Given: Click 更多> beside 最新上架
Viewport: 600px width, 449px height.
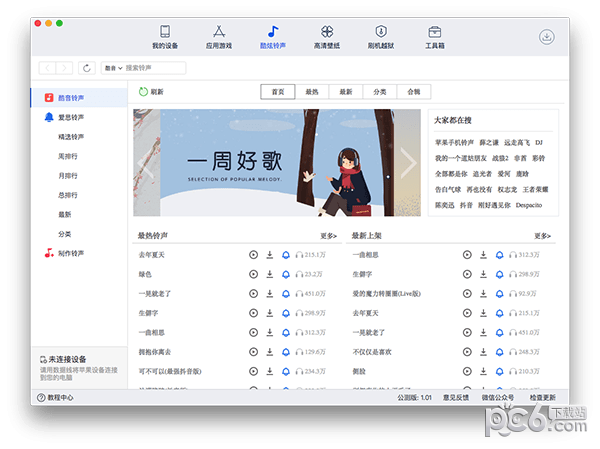Looking at the screenshot, I should tap(542, 236).
